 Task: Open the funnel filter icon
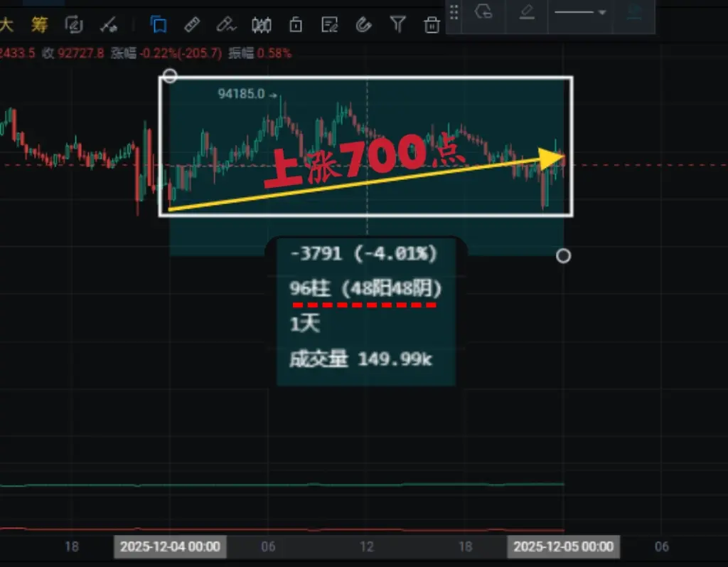click(397, 24)
